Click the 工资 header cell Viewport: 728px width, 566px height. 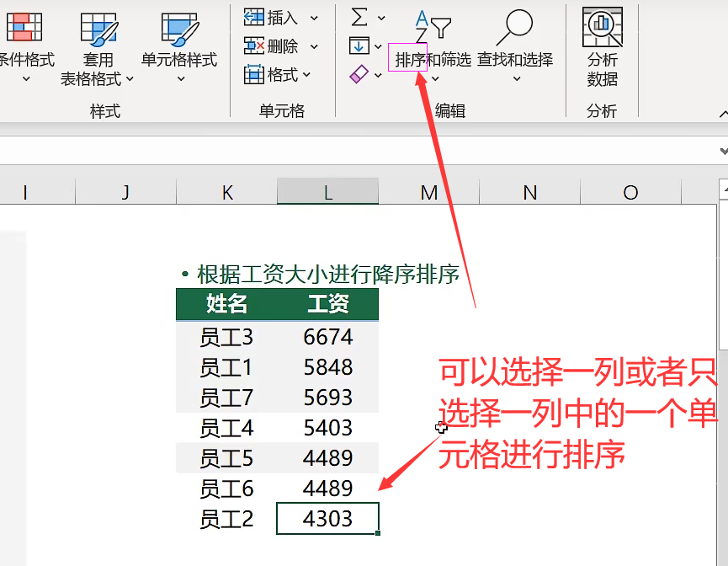tap(327, 304)
